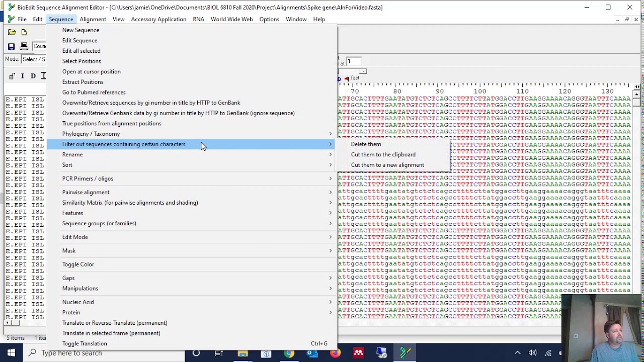Choose Edit Sequence menu entry

tap(192, 40)
